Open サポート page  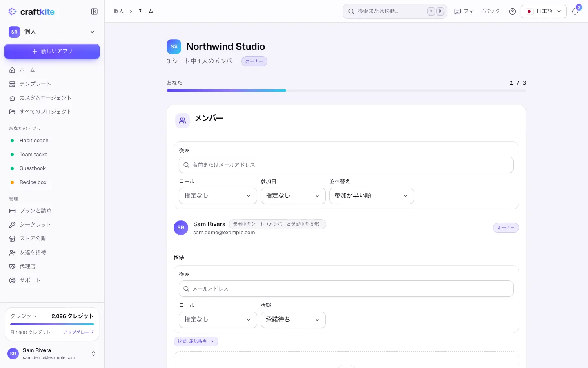52,280
